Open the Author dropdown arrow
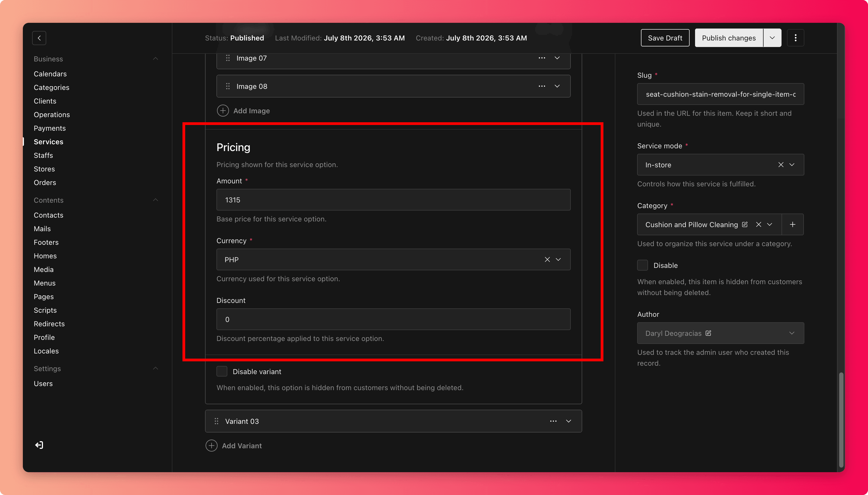 (792, 333)
